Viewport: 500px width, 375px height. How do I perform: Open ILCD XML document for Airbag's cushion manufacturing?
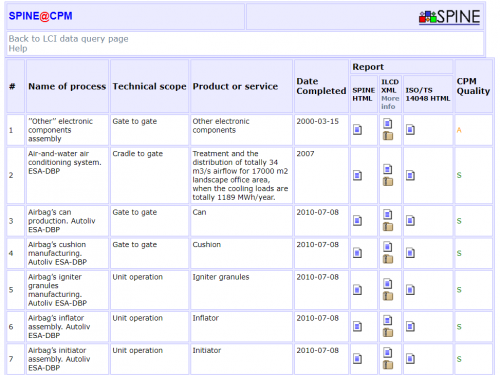click(x=387, y=247)
